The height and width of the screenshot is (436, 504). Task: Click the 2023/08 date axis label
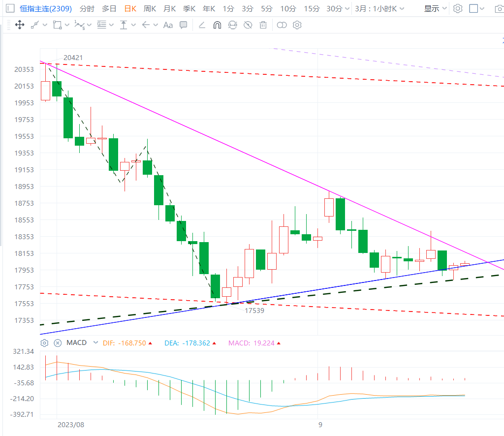pyautogui.click(x=71, y=425)
